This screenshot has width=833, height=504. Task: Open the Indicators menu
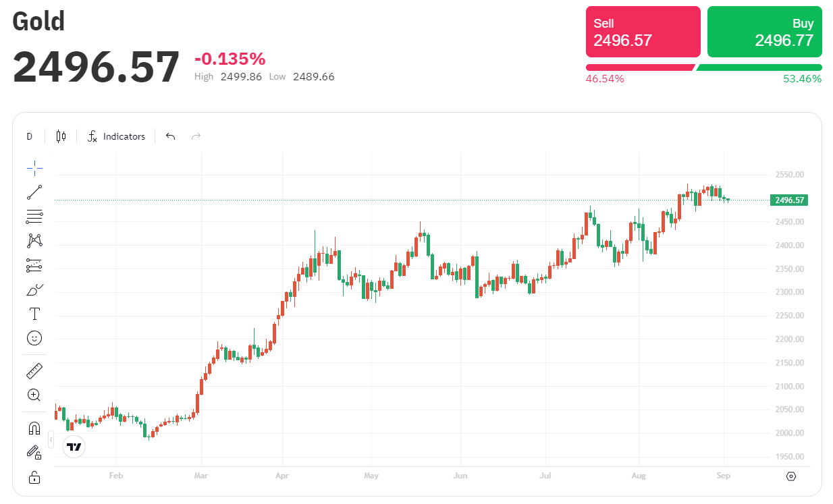click(x=116, y=136)
